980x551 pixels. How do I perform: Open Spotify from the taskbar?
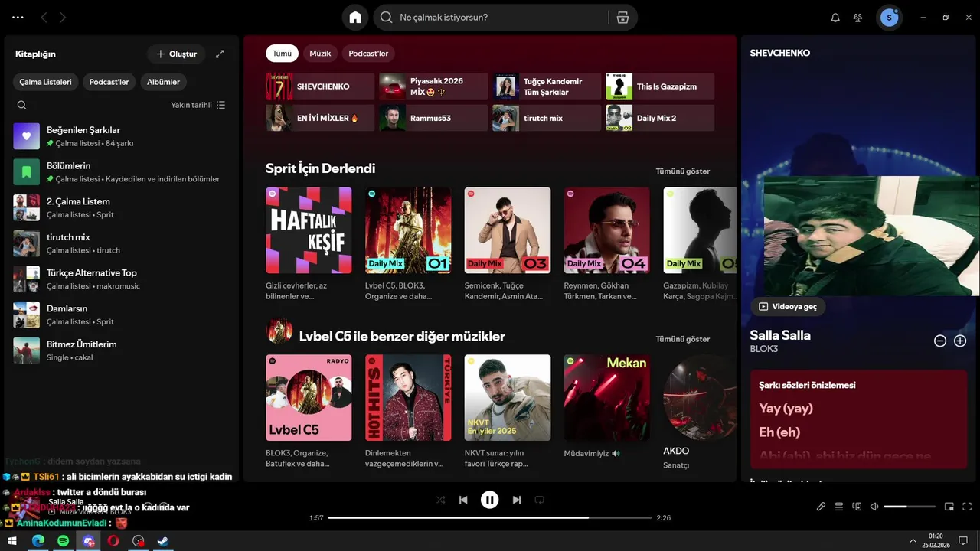63,540
